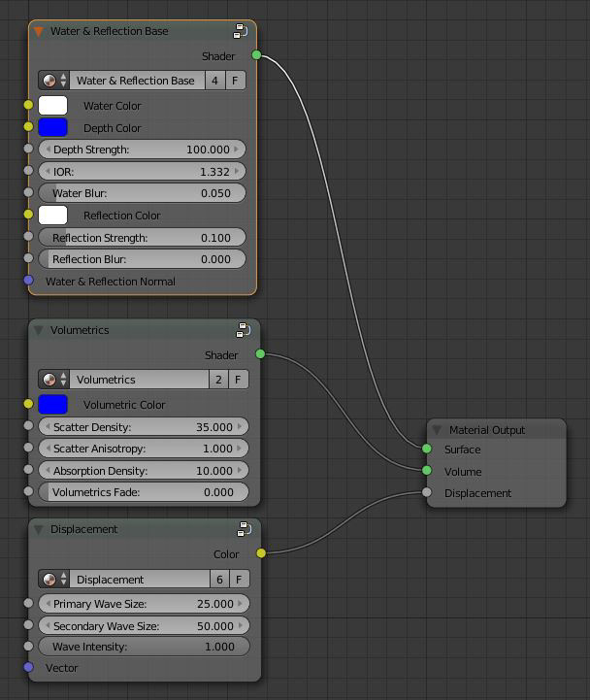Image resolution: width=590 pixels, height=700 pixels.
Task: Click the Scatter Density value field
Action: tap(144, 427)
